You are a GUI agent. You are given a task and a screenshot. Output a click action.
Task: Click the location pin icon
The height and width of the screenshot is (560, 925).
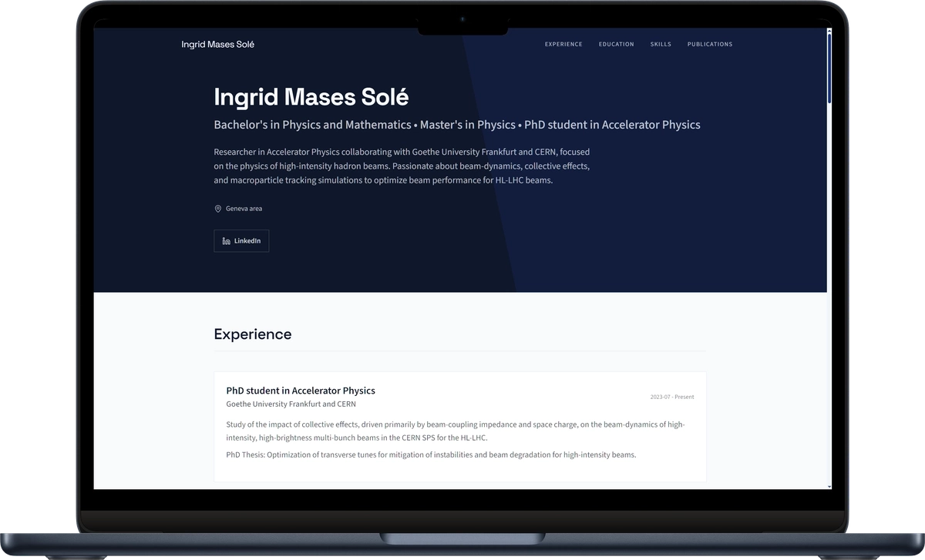[x=218, y=209]
